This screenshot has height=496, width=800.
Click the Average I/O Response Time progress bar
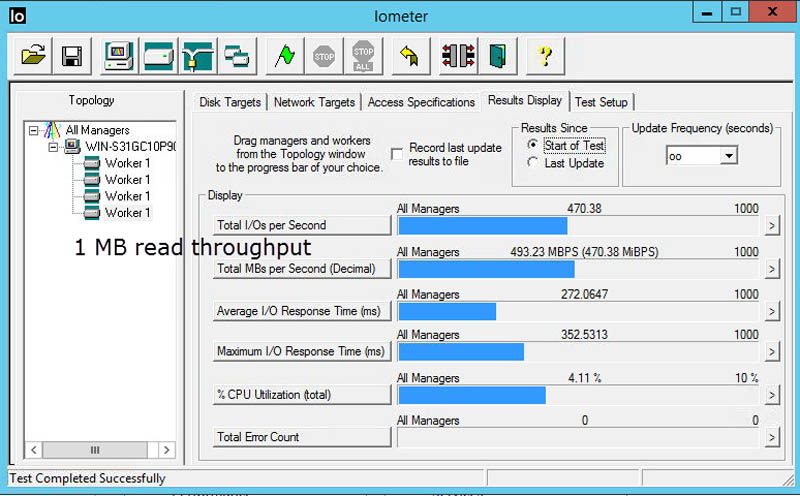click(x=578, y=311)
